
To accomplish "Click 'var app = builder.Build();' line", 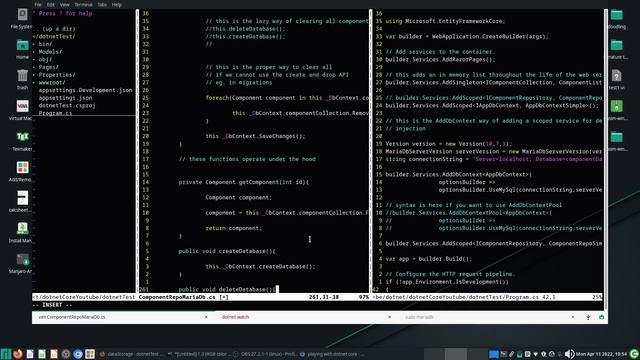I will point(428,259).
